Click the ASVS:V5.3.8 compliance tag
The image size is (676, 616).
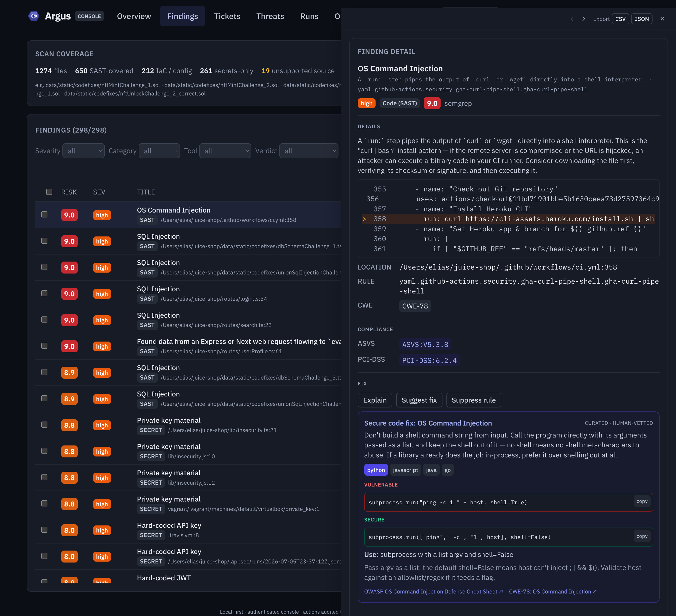click(x=425, y=345)
